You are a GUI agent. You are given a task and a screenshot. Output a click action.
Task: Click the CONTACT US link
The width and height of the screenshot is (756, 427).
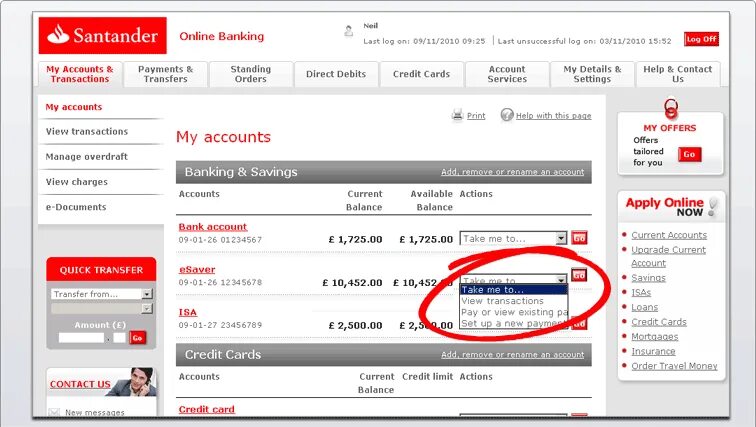coord(80,384)
